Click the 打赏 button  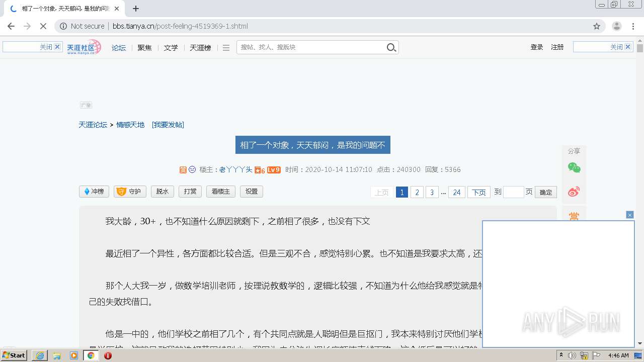pos(190,192)
